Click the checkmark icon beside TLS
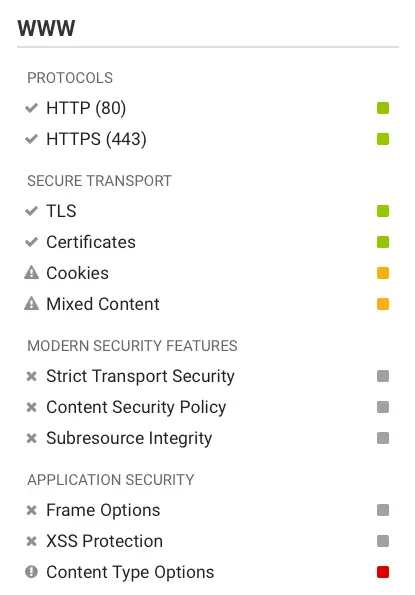The width and height of the screenshot is (415, 595). tap(31, 211)
